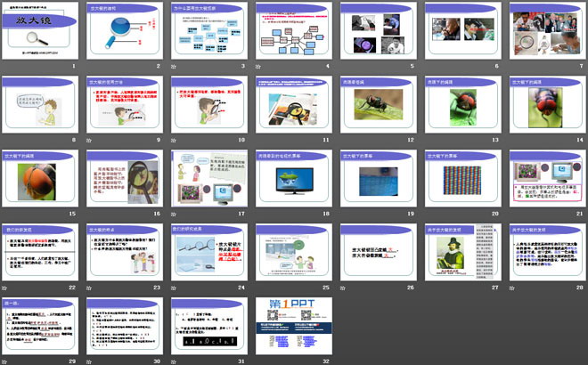Screen dimensions: 588x365
Task: Select slide 2 thumbnail showing blue magnifier diagram
Action: pos(125,31)
